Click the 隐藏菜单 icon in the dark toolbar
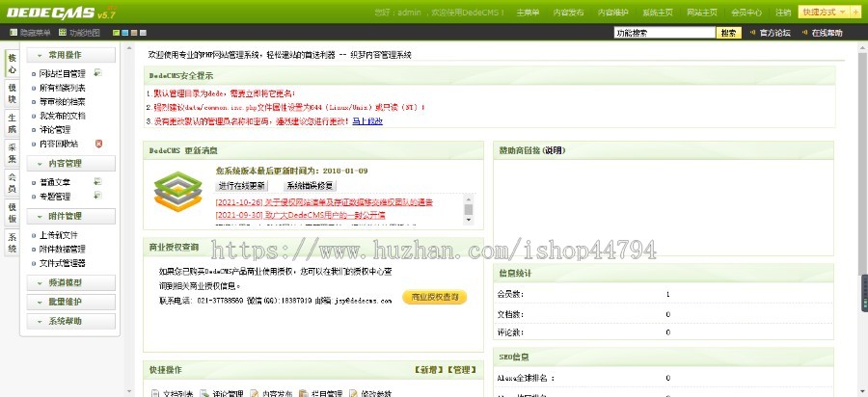 tap(14, 33)
